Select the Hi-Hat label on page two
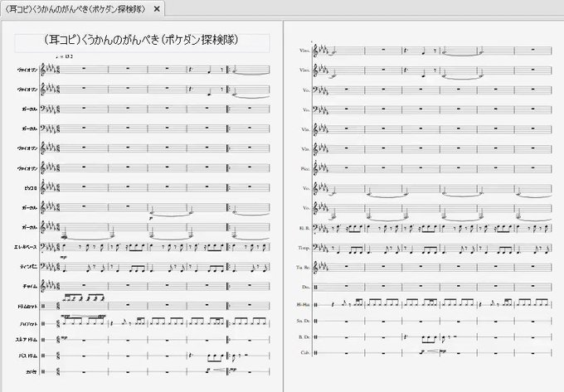The image size is (564, 392). pos(303,305)
